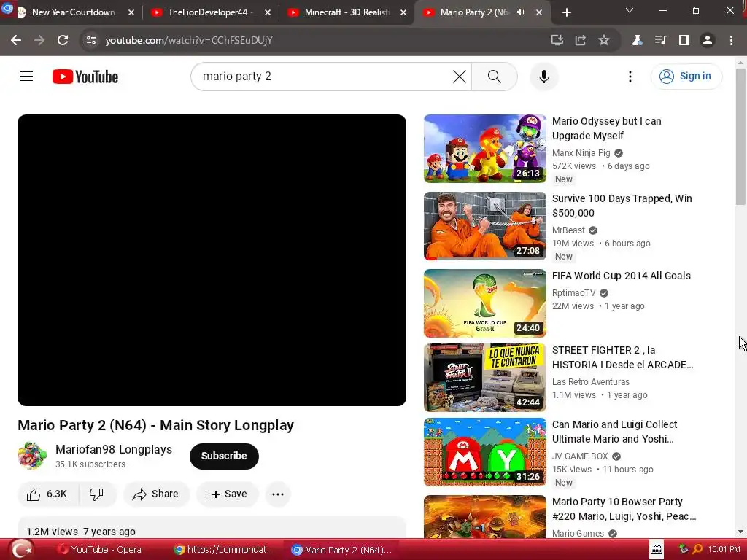The image size is (747, 560).
Task: Click the RptimaoTV channel name
Action: (573, 293)
